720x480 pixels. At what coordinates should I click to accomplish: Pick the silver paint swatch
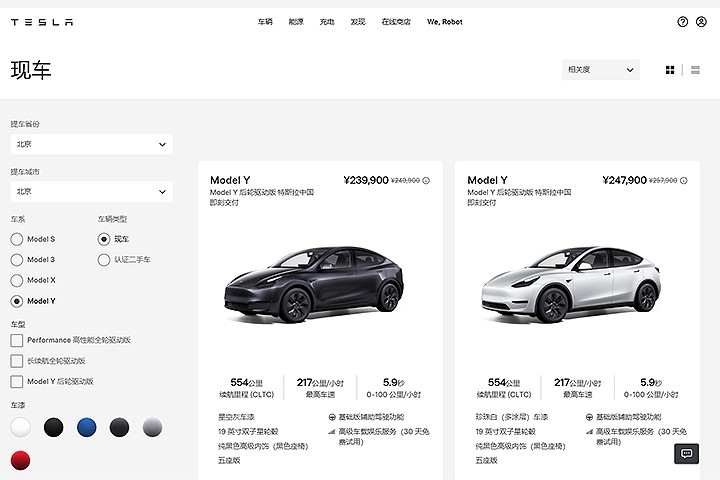click(152, 427)
